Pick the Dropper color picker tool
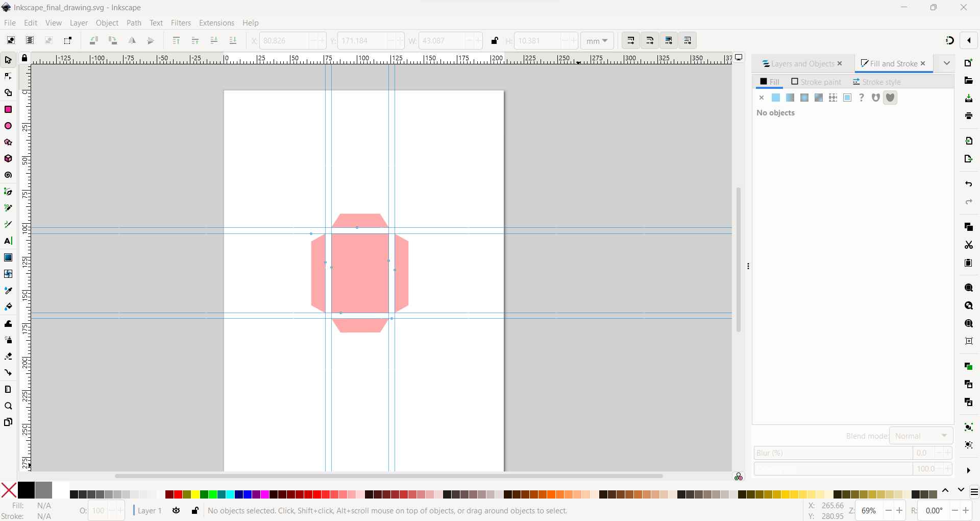This screenshot has height=521, width=980. (8, 290)
